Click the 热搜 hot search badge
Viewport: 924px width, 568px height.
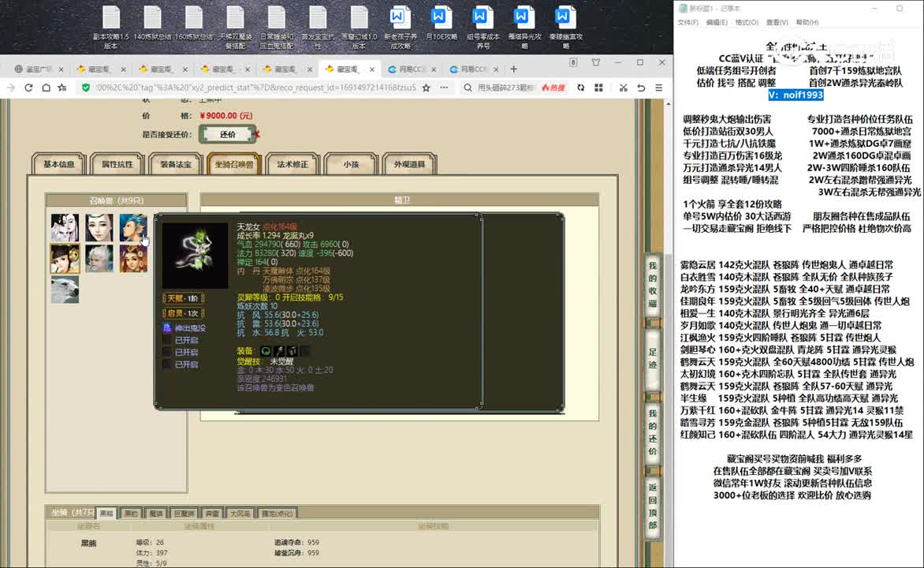553,88
